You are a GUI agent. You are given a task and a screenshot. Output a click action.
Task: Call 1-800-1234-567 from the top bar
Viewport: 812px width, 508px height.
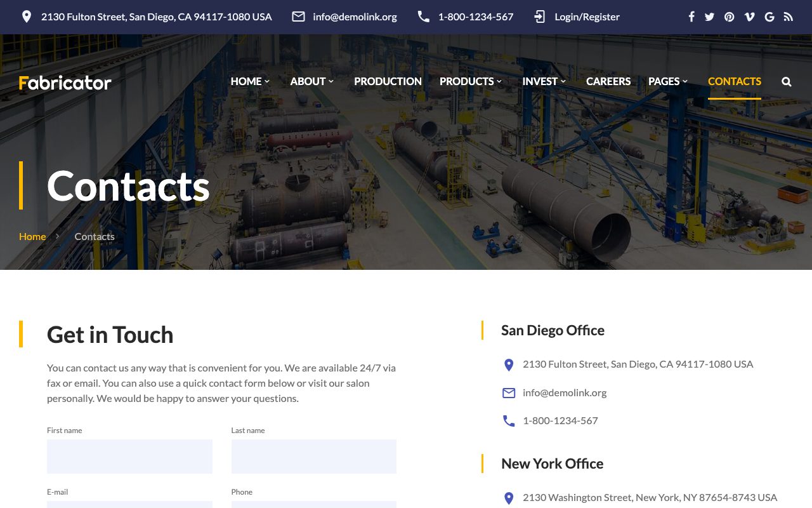(x=476, y=17)
